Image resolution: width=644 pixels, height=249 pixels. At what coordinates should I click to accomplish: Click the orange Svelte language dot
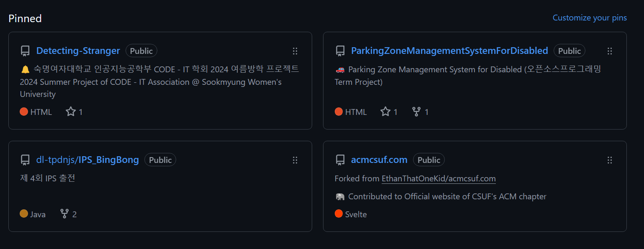tap(339, 214)
